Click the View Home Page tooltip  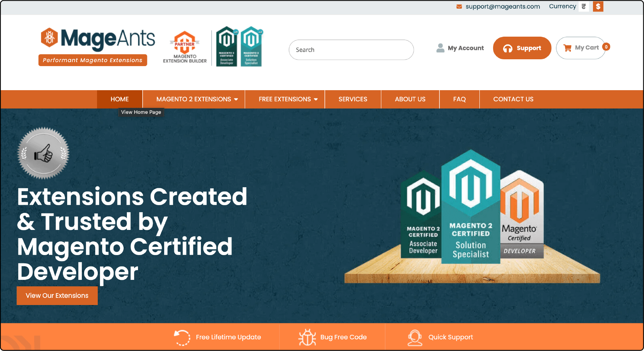click(x=141, y=112)
